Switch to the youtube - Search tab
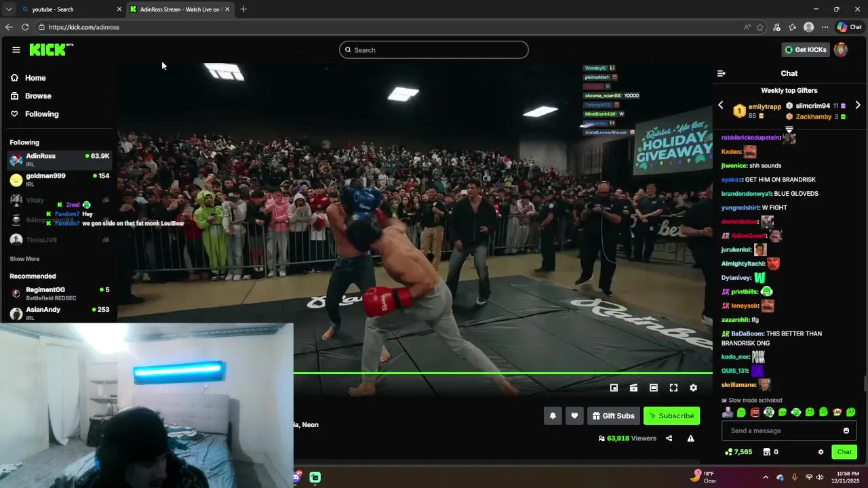868x488 pixels. [x=70, y=9]
